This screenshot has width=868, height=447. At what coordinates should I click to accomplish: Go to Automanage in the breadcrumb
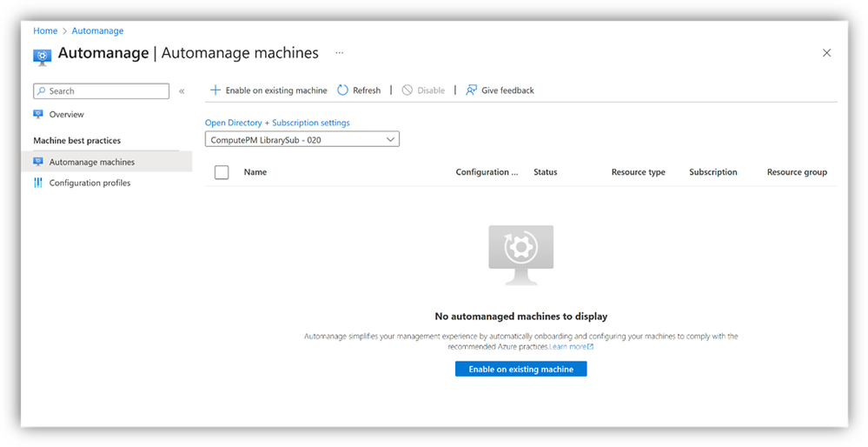click(97, 31)
